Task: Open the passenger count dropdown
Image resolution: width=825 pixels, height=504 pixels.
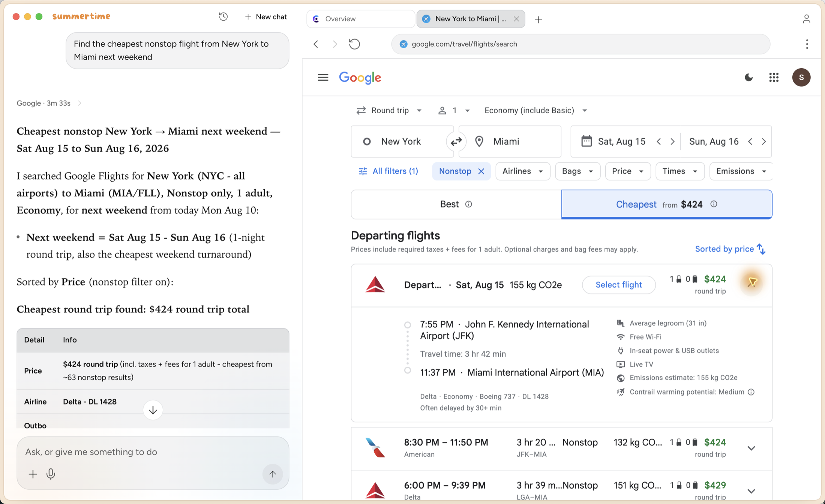Action: click(454, 111)
